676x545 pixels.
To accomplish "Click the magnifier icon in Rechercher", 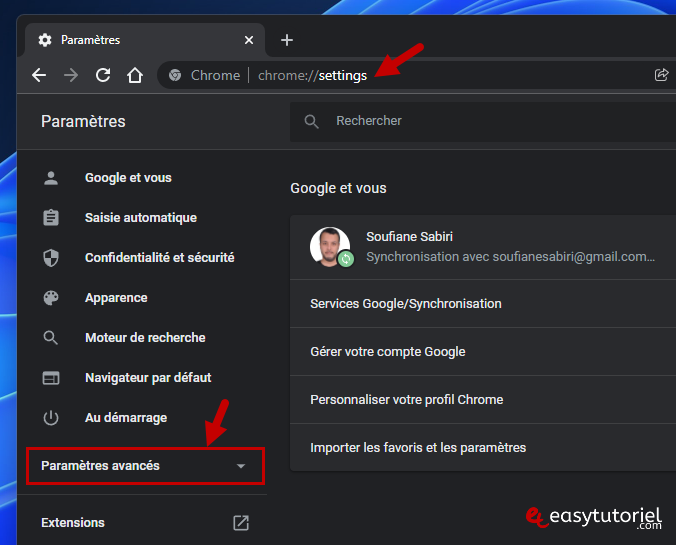I will tap(311, 122).
